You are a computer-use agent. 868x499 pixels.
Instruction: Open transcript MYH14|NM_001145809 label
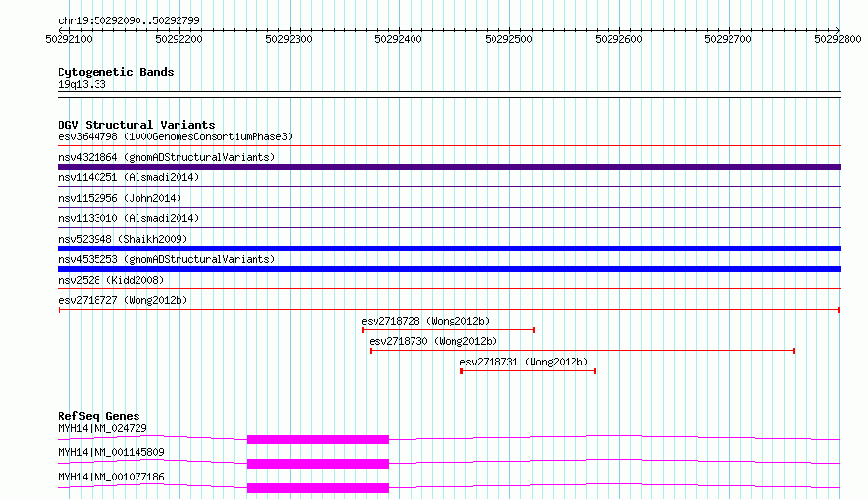(x=111, y=452)
